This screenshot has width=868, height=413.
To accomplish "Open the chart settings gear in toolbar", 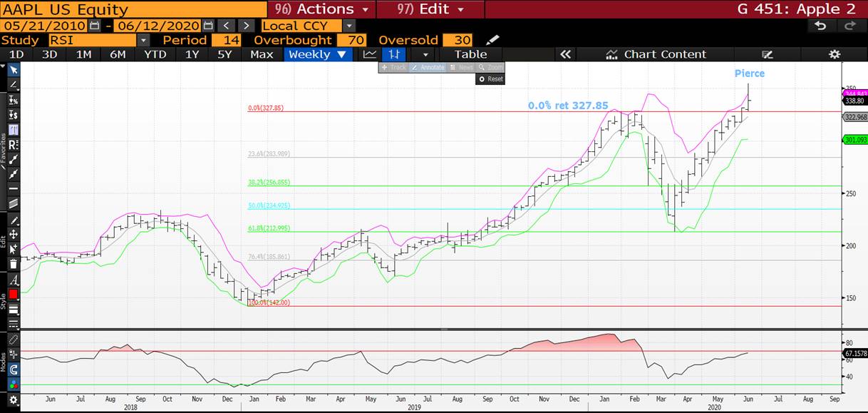I will point(835,54).
